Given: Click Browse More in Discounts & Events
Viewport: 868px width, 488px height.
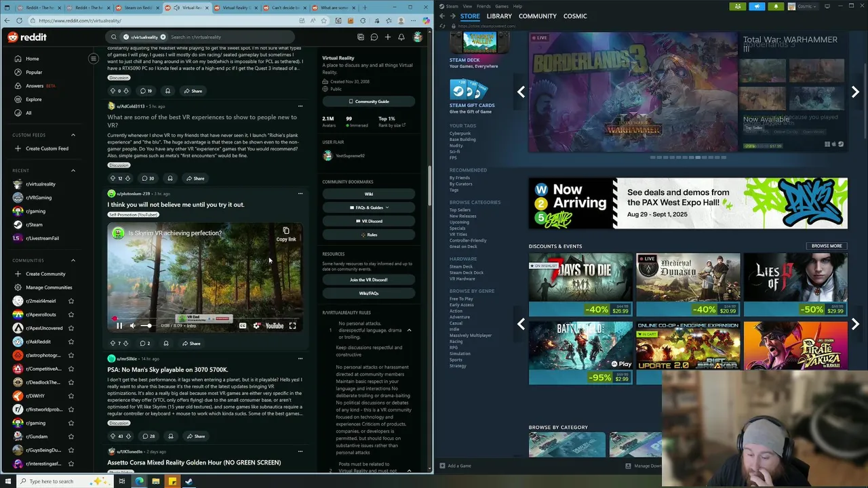Looking at the screenshot, I should (x=827, y=246).
